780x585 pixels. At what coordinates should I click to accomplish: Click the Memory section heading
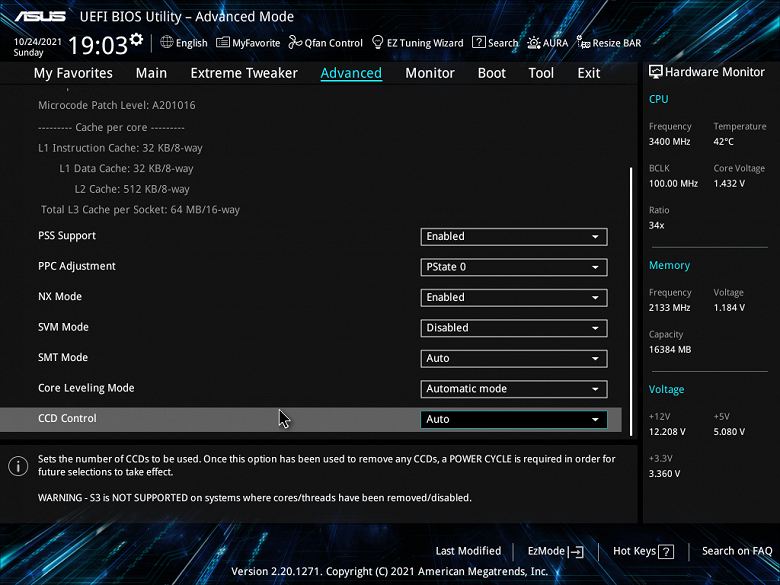tap(669, 266)
